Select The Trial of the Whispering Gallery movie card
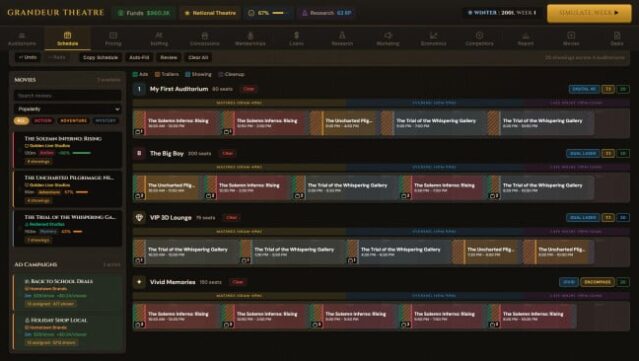The height and width of the screenshot is (361, 639). [68, 228]
